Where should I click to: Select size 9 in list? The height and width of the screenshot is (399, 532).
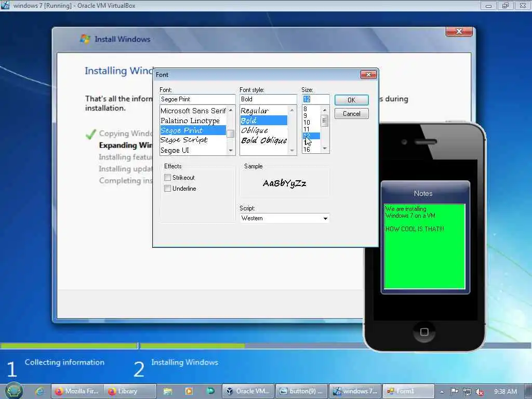click(311, 116)
